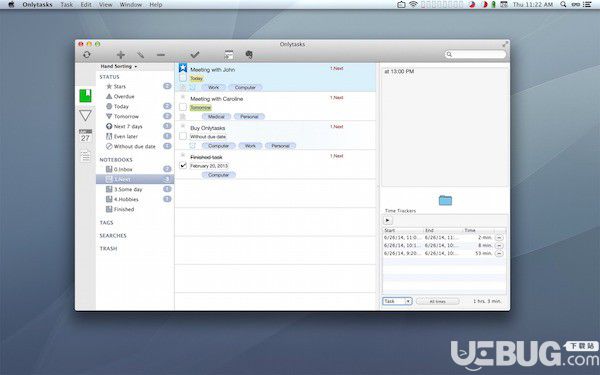
Task: Add a new task with plus icon
Action: pyautogui.click(x=121, y=55)
